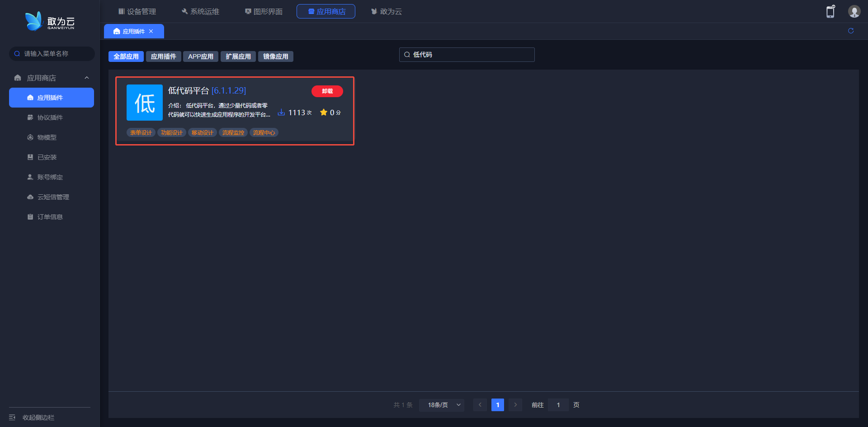Filter by 应用插件 category button
Screen dimensions: 868x427
(x=164, y=56)
